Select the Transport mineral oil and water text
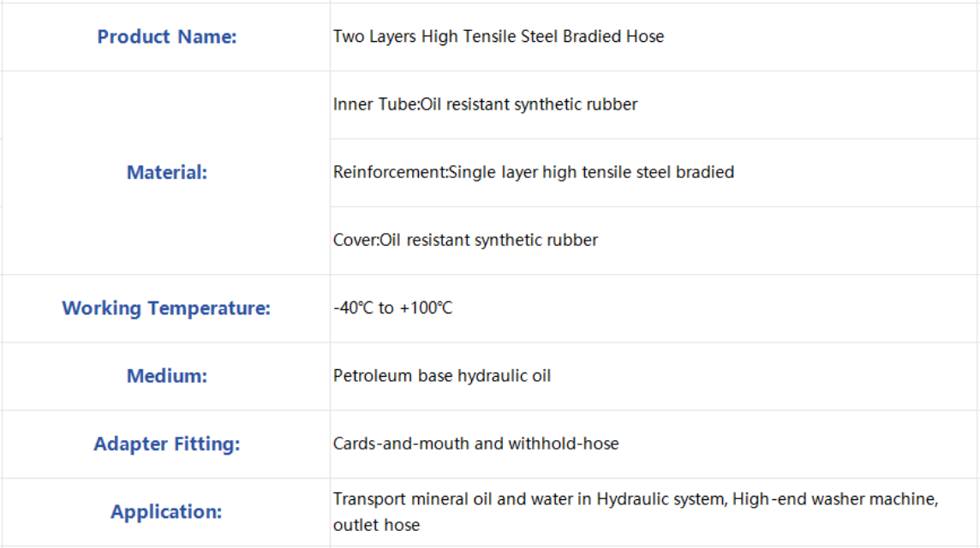 point(463,498)
